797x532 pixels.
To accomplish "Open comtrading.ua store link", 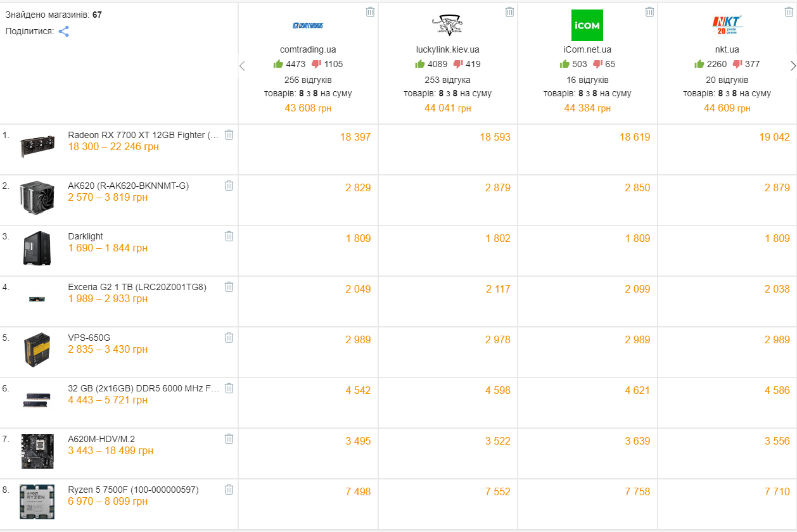I will [x=308, y=49].
